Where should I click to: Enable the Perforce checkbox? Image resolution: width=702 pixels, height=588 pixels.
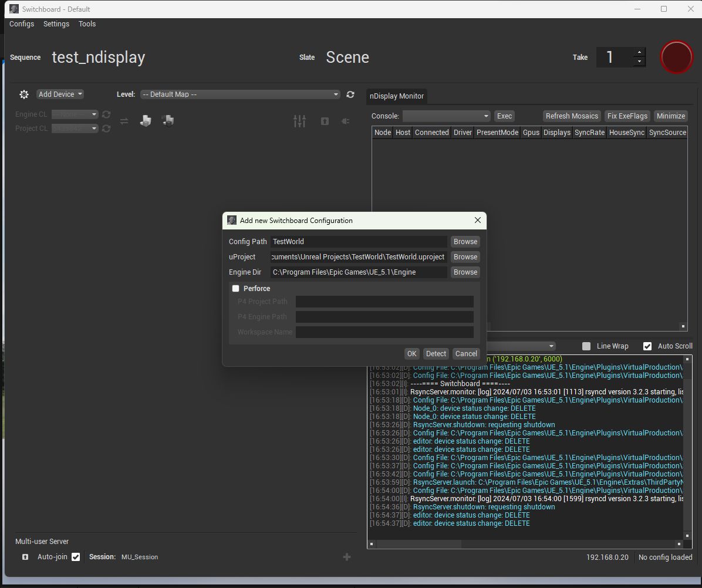click(x=235, y=289)
